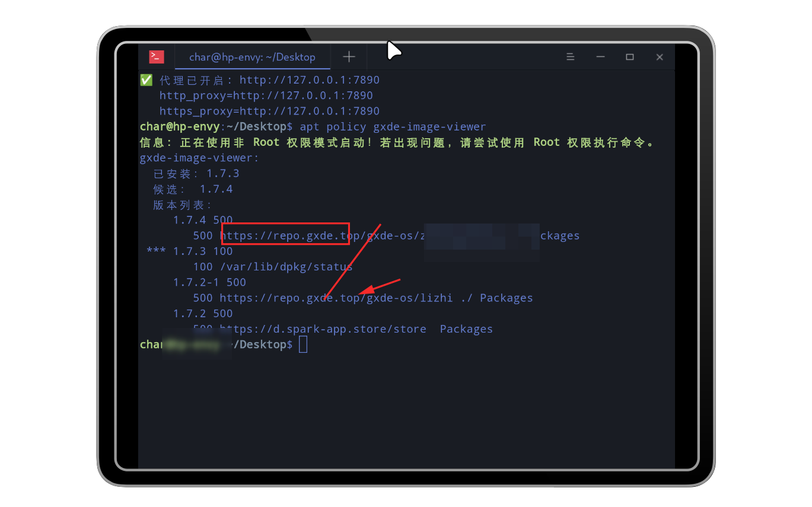Image resolution: width=812 pixels, height=507 pixels.
Task: Select the char@hp-envy: ~/Desktop tab
Action: click(x=252, y=57)
